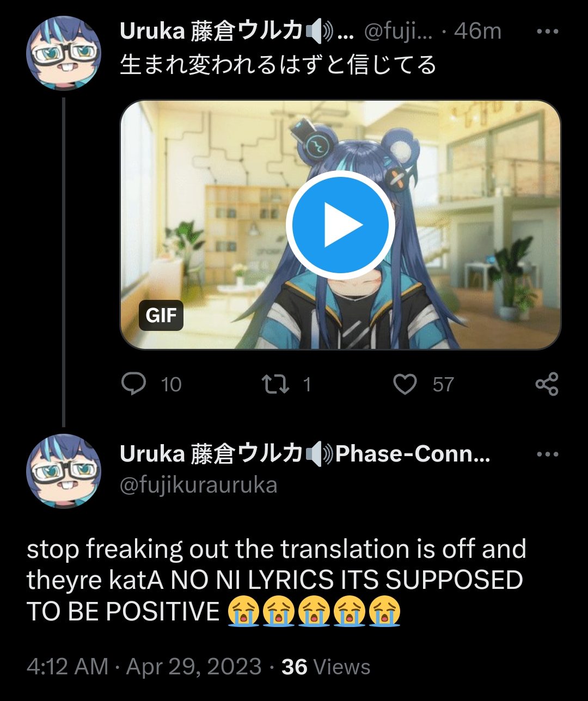Select the Japanese tweet text
The width and height of the screenshot is (588, 701).
(278, 65)
